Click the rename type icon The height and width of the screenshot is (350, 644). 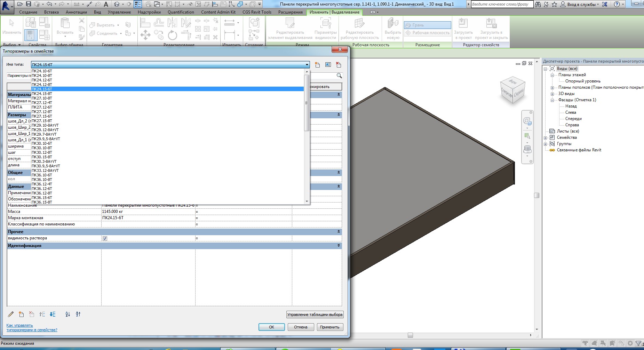click(328, 65)
